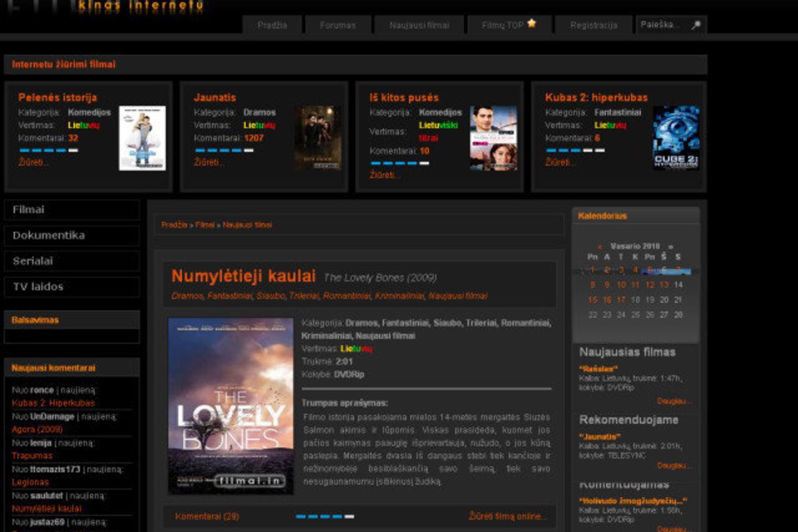Click the search magnifier icon
798x532 pixels.
(695, 25)
